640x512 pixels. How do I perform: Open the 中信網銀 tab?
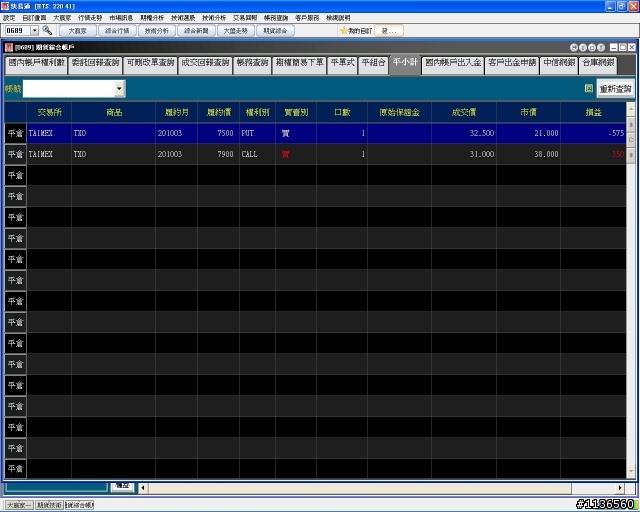tap(559, 65)
